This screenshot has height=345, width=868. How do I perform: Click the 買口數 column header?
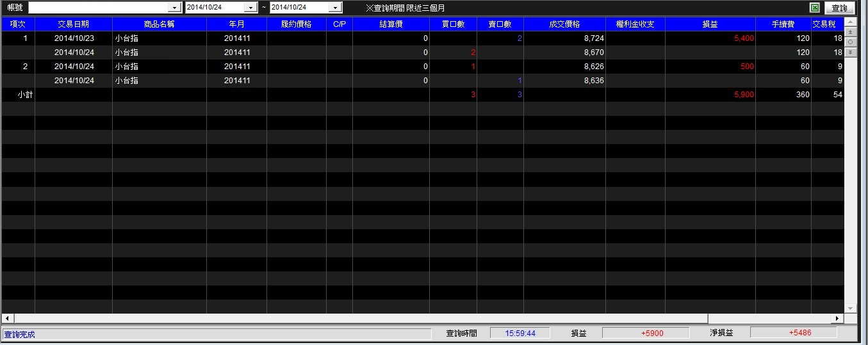pyautogui.click(x=453, y=24)
